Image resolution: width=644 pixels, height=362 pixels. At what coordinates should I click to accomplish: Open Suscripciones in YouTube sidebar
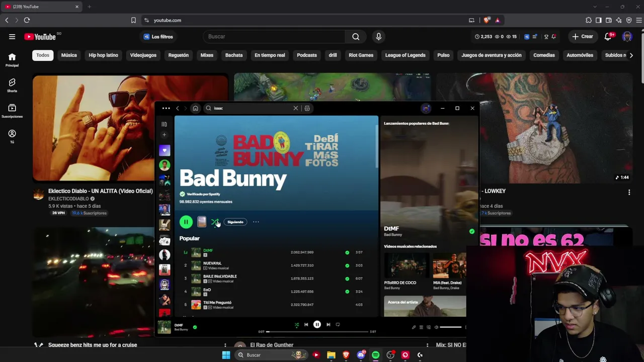pyautogui.click(x=12, y=111)
